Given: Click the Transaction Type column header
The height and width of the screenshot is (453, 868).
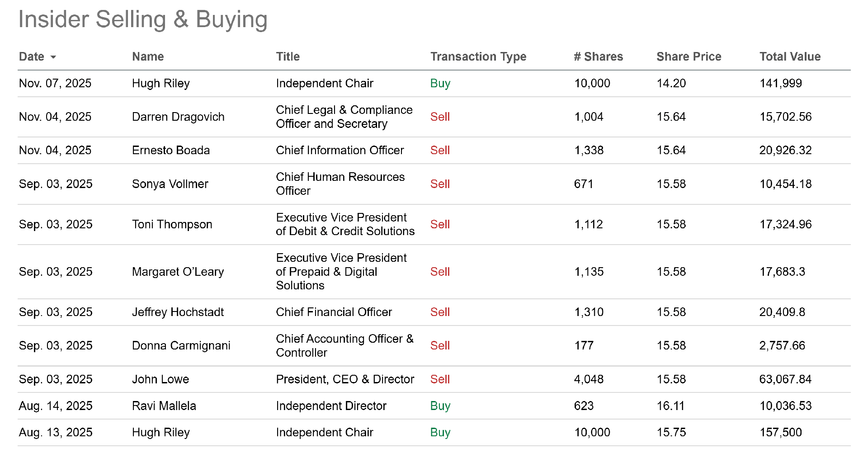Looking at the screenshot, I should [478, 57].
